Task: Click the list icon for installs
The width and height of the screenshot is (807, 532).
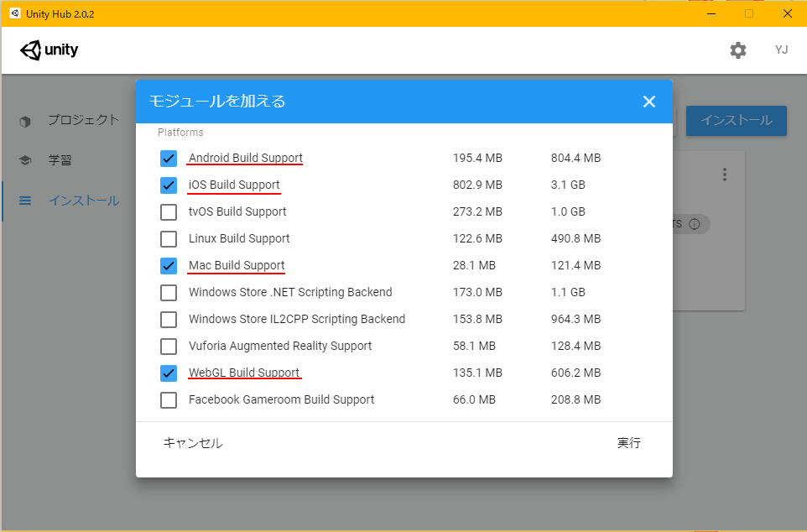Action: pyautogui.click(x=25, y=201)
